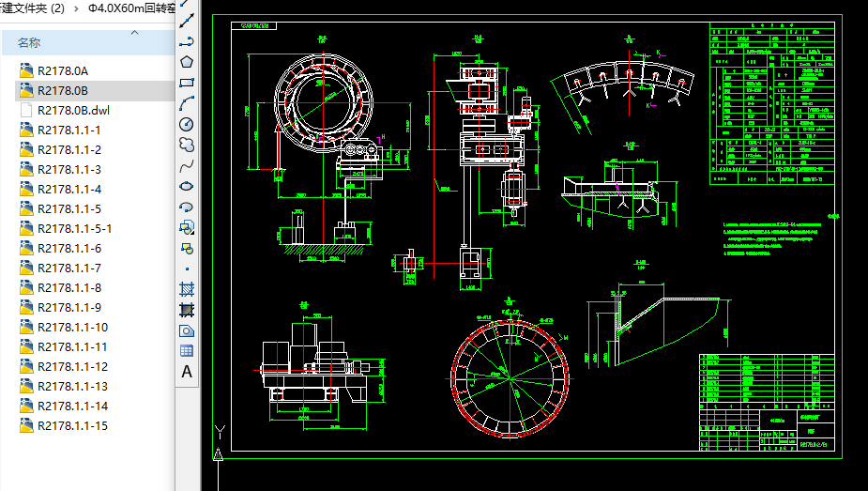Select the Point tool
868x491 pixels.
pos(187,269)
